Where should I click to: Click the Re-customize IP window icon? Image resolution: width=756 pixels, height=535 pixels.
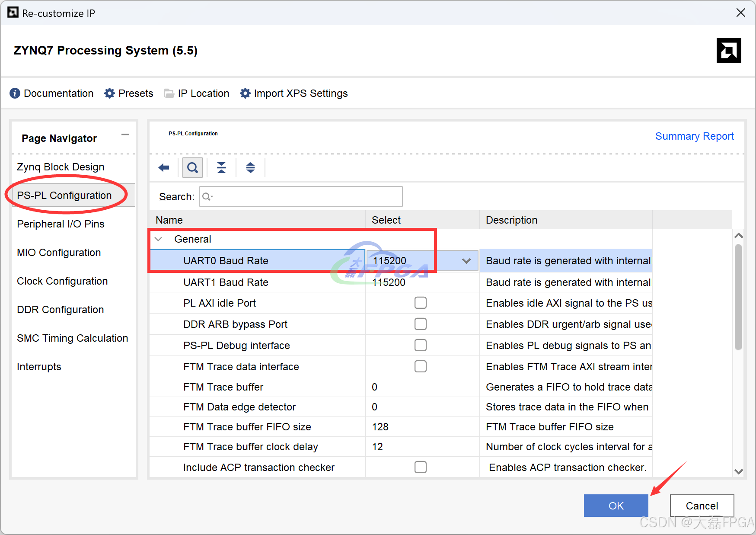click(x=13, y=13)
